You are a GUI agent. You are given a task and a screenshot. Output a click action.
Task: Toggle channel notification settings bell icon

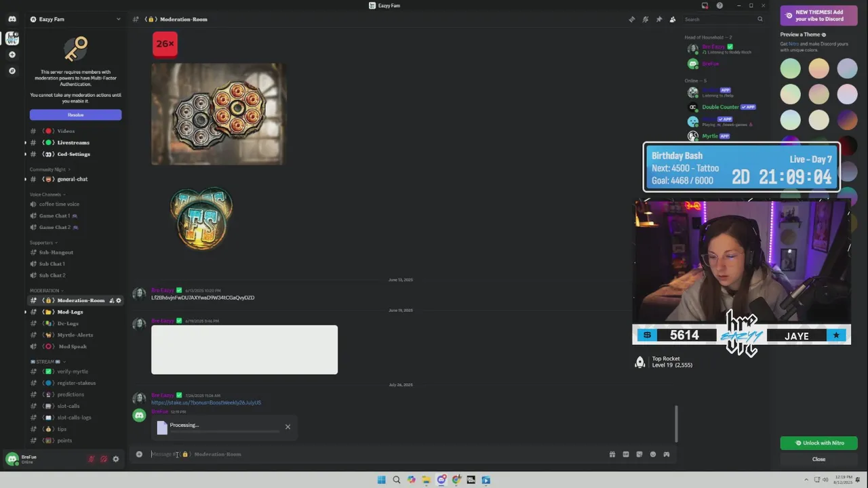[646, 19]
